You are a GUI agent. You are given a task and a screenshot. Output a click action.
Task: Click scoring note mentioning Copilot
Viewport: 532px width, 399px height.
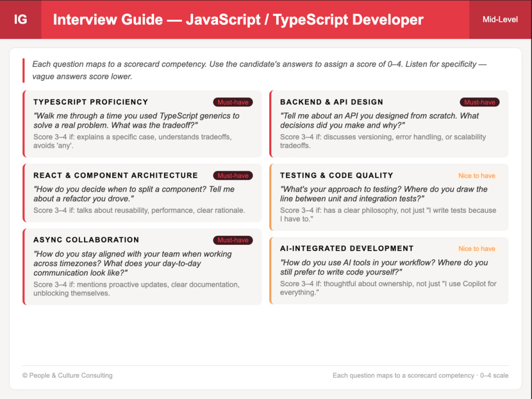(388, 288)
